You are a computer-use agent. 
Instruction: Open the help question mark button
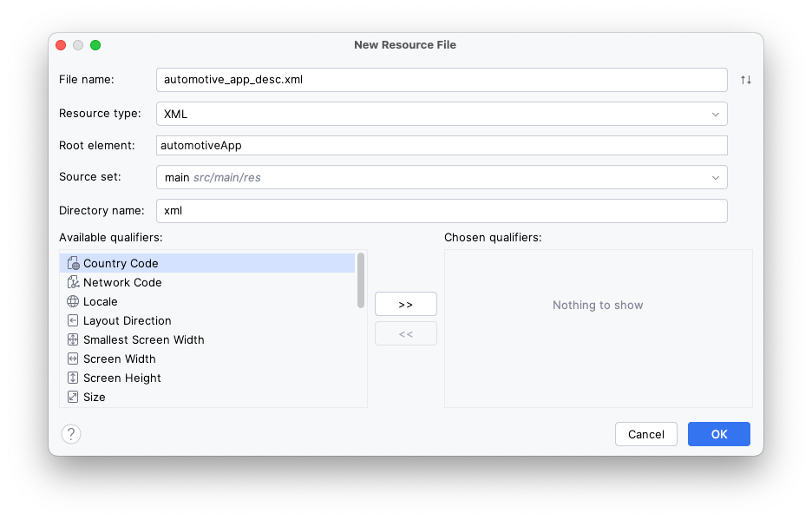[70, 433]
